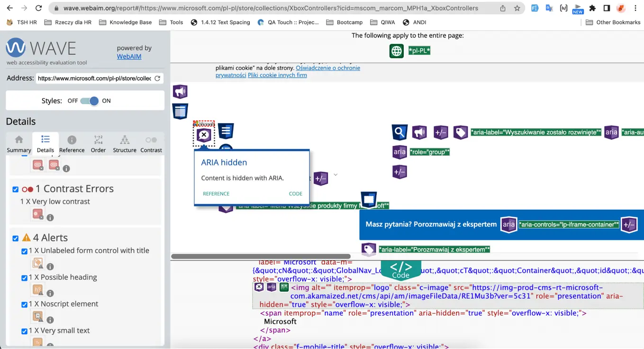The height and width of the screenshot is (349, 644).
Task: Click the purple +/- tabindex icon near aria-controls label
Action: click(629, 224)
